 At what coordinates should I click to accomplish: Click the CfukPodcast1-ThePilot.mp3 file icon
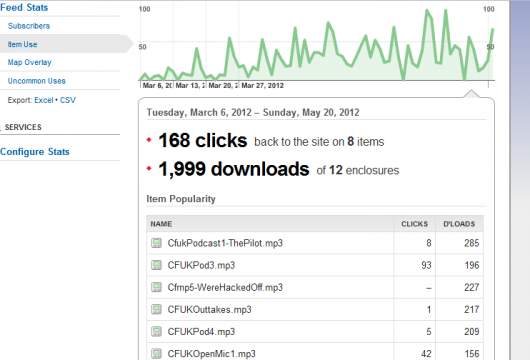(156, 243)
